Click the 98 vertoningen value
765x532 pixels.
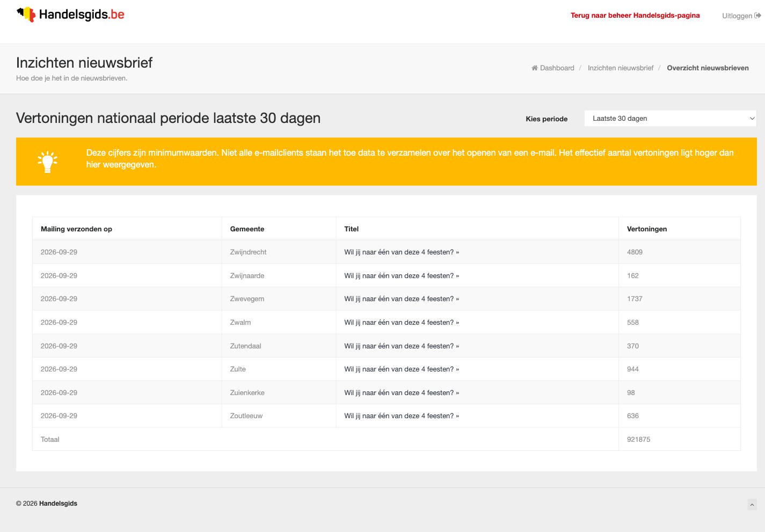pyautogui.click(x=631, y=393)
